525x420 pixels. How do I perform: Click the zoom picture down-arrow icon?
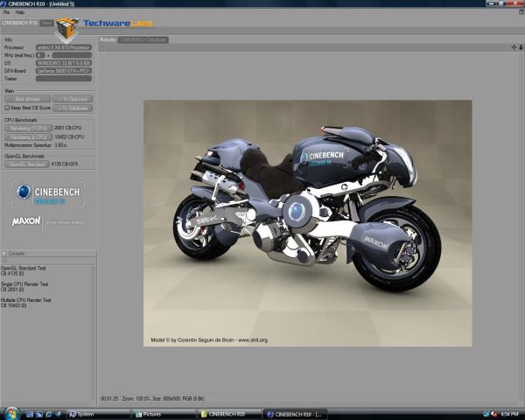point(521,47)
